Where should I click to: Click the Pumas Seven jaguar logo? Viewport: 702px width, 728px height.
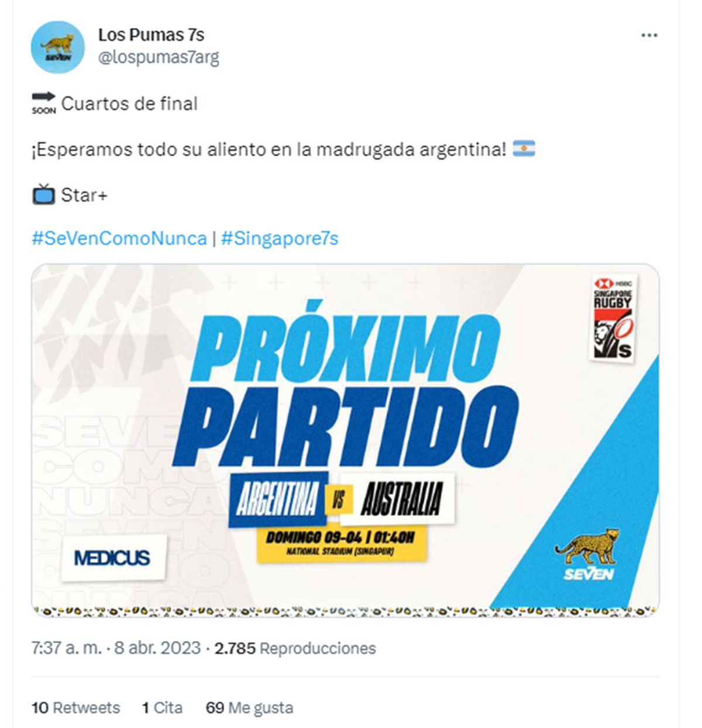pos(588,553)
